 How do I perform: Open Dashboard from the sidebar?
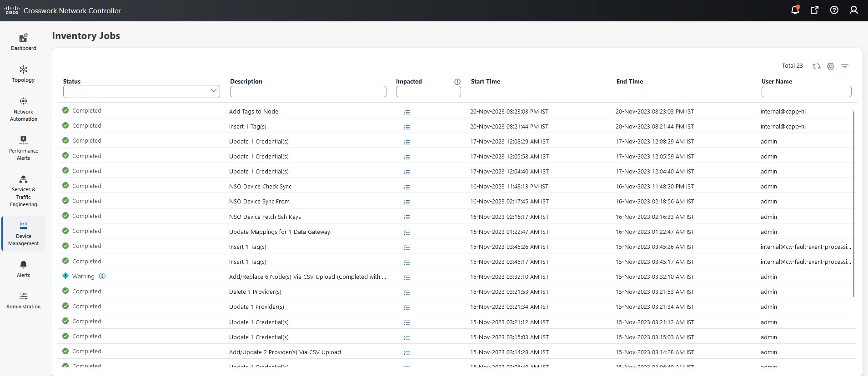click(24, 42)
